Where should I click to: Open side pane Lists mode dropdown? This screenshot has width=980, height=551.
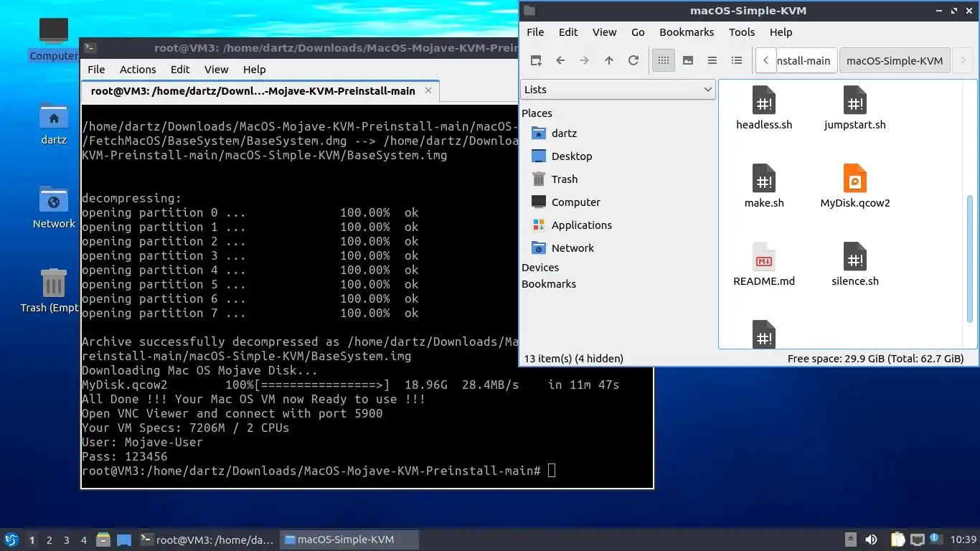tap(618, 90)
